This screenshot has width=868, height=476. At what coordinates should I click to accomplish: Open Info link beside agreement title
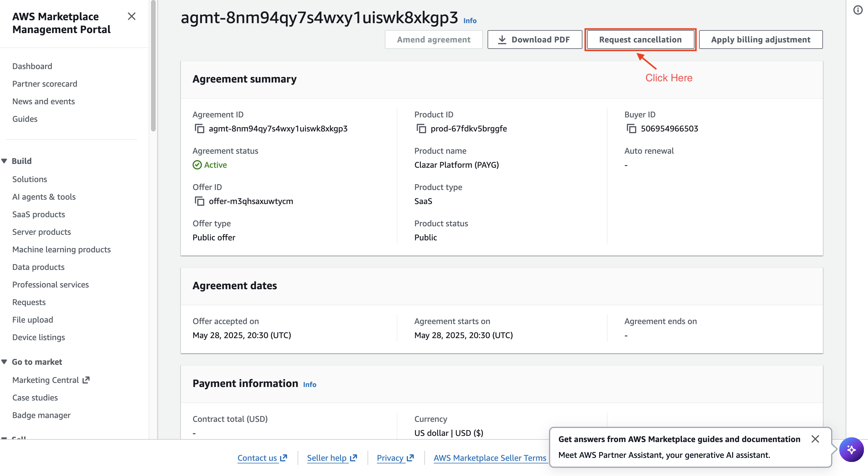click(470, 20)
